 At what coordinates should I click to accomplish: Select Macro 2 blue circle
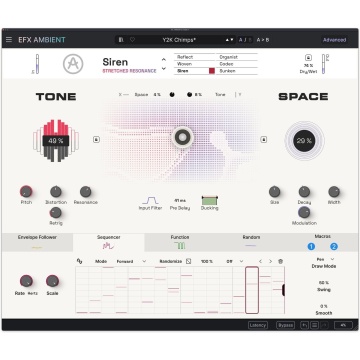tap(334, 247)
